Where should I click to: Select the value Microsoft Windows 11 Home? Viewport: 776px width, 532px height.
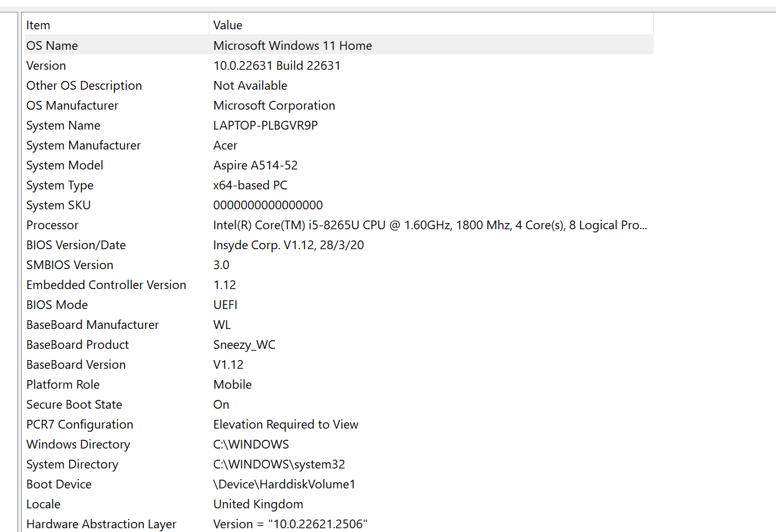coord(292,45)
